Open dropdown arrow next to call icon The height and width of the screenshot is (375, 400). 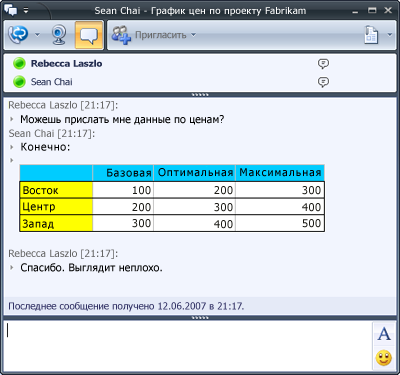[37, 34]
